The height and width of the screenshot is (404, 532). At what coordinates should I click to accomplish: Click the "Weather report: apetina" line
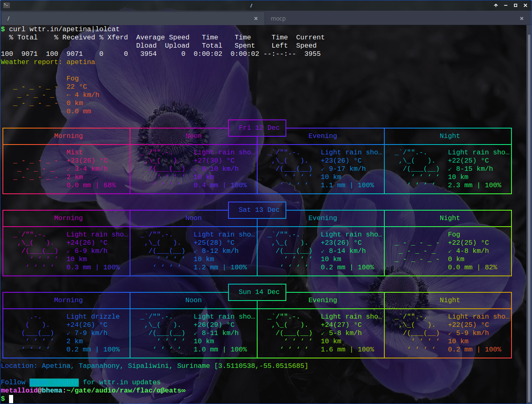pyautogui.click(x=48, y=62)
